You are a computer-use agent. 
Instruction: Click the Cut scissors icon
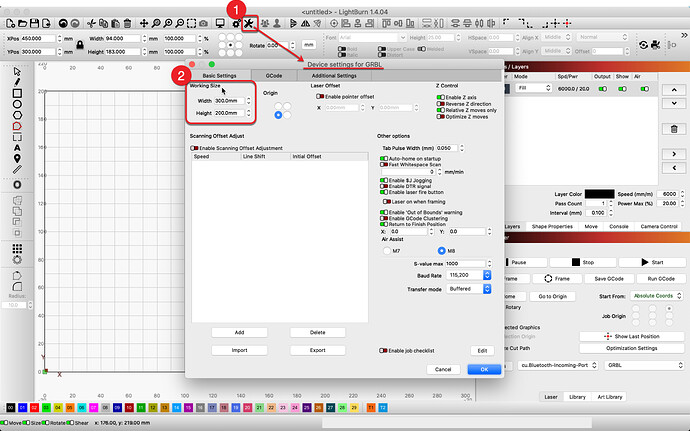(x=91, y=23)
